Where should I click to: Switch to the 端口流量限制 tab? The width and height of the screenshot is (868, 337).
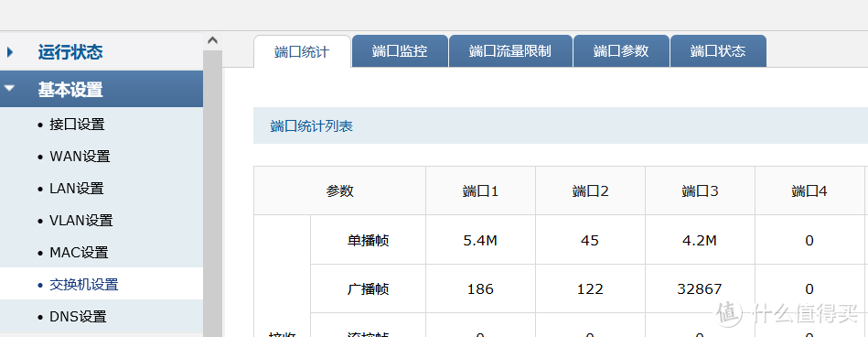coord(510,51)
